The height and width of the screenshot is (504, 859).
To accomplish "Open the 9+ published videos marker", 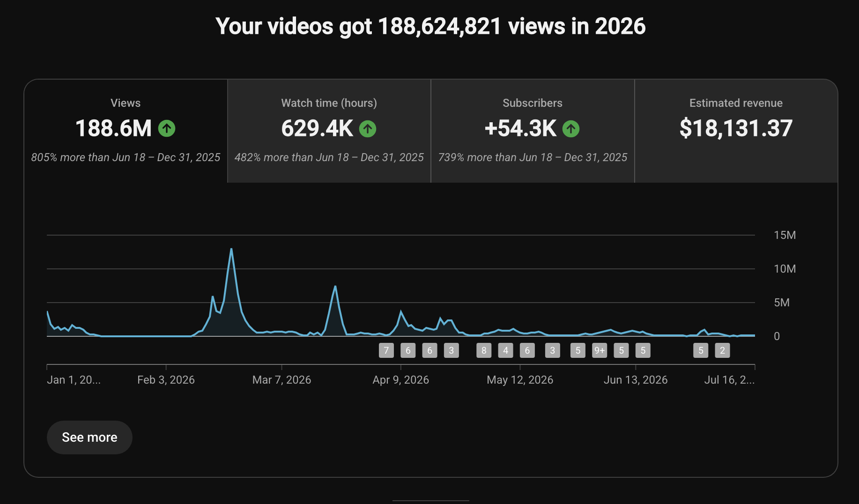I will (x=600, y=350).
